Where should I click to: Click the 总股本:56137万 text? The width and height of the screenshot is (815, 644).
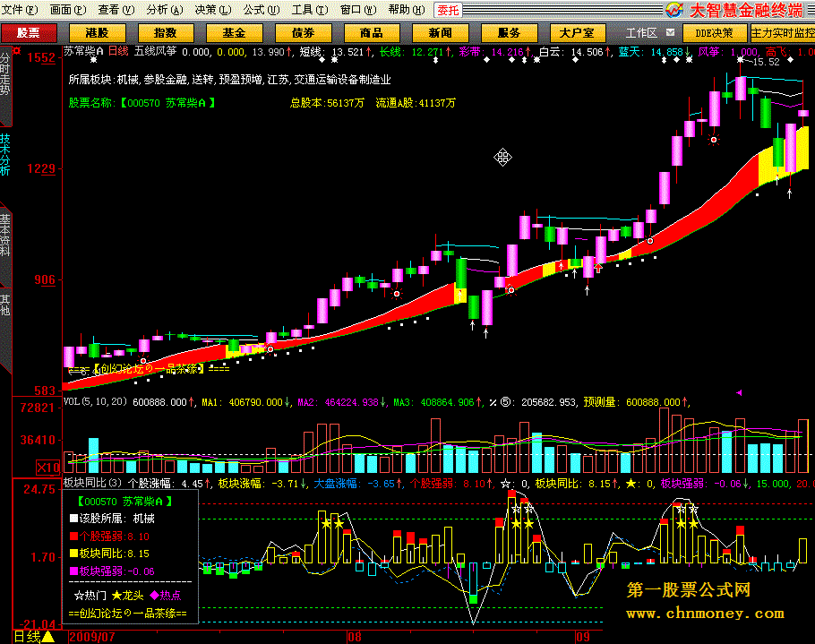pyautogui.click(x=327, y=103)
